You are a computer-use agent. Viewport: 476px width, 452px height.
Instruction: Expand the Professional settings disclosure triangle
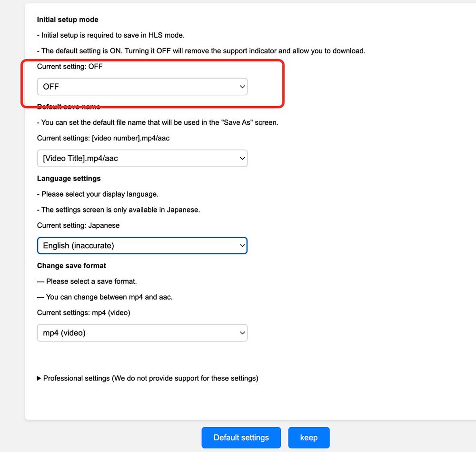click(x=39, y=378)
